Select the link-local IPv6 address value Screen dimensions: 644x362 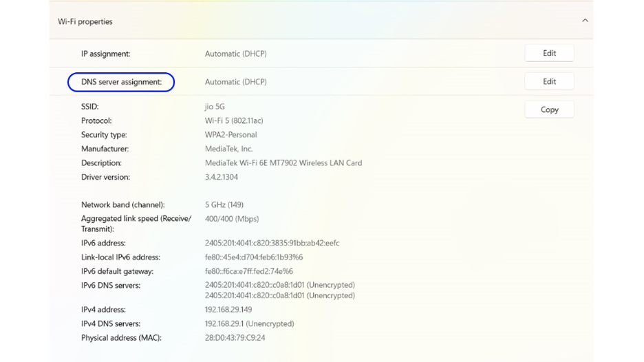(253, 257)
